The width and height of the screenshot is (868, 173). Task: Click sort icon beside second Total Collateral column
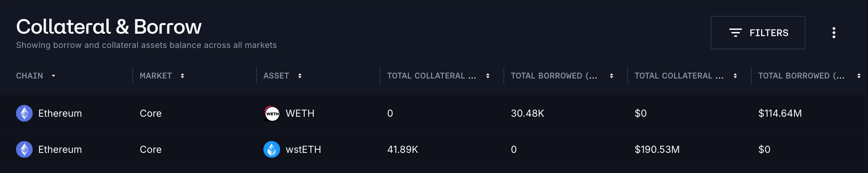click(x=735, y=76)
